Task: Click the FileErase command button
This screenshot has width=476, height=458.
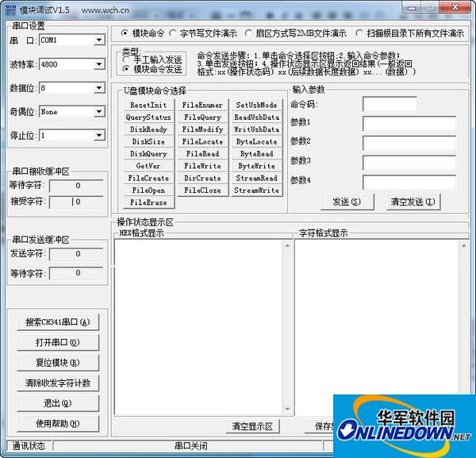Action: (x=149, y=202)
